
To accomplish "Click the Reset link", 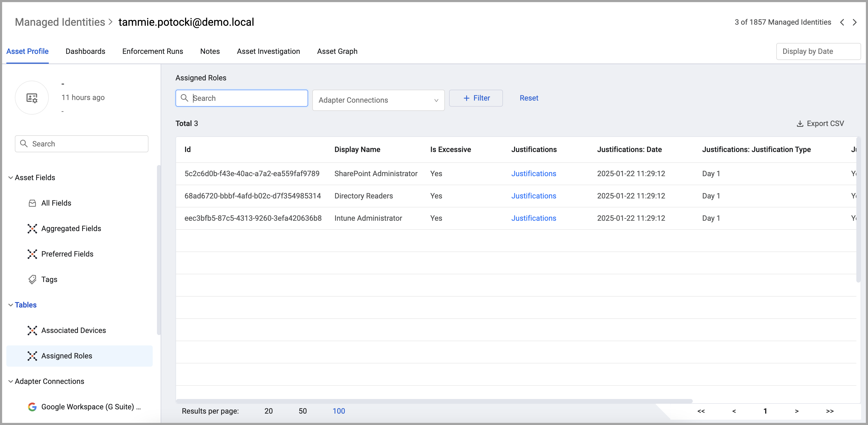I will coord(529,98).
